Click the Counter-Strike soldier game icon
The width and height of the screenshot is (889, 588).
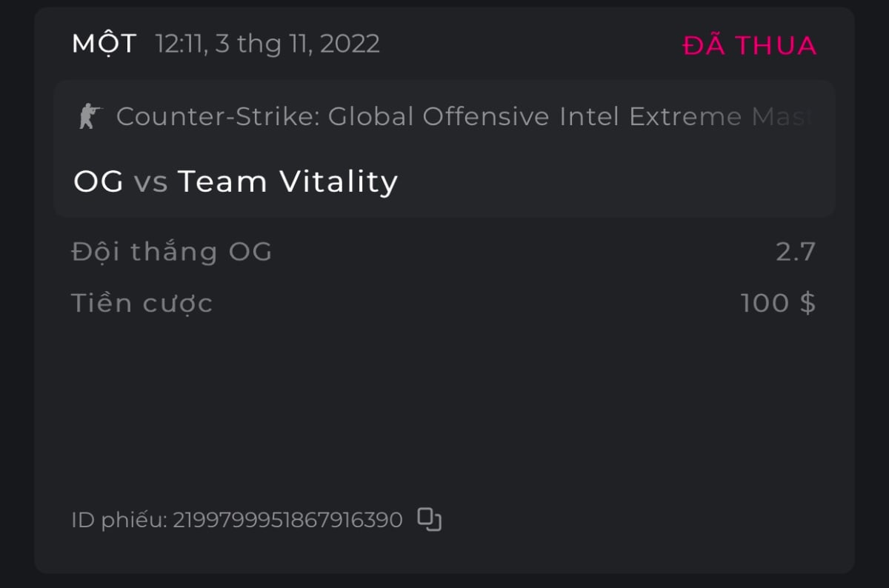[x=90, y=116]
